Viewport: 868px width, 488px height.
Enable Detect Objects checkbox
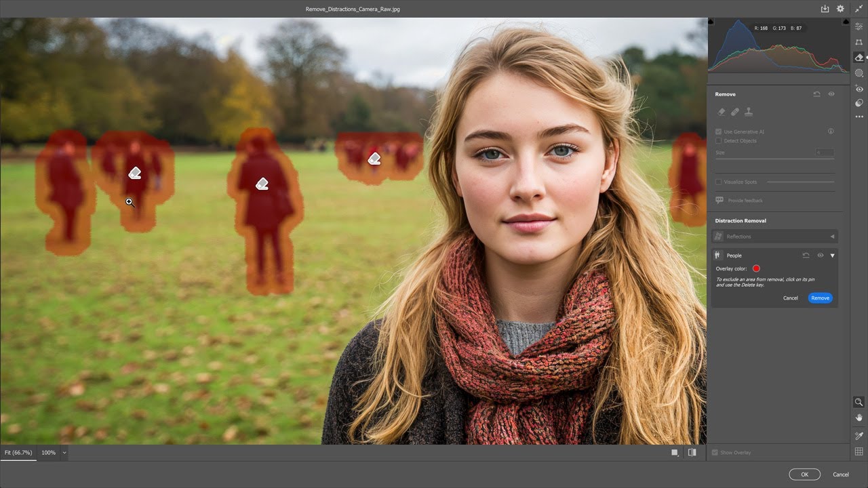click(719, 141)
